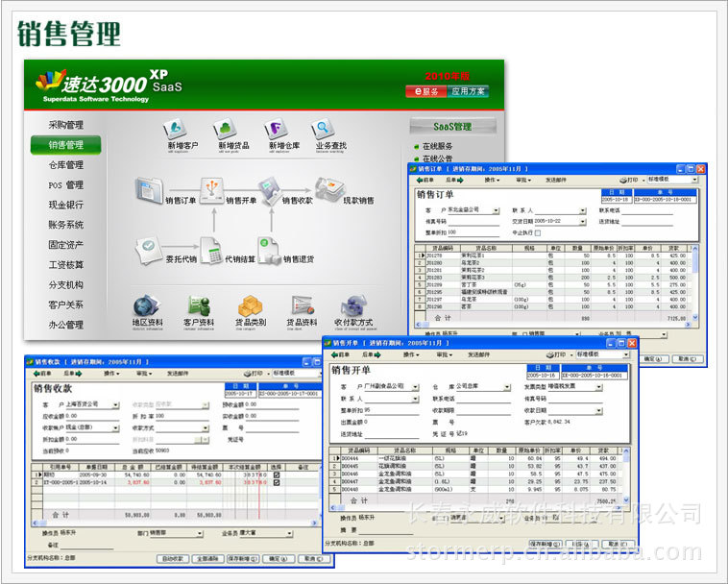This screenshot has height=584, width=728.
Task: Click 保存新增 button in 销售收款
Action: pos(243,559)
